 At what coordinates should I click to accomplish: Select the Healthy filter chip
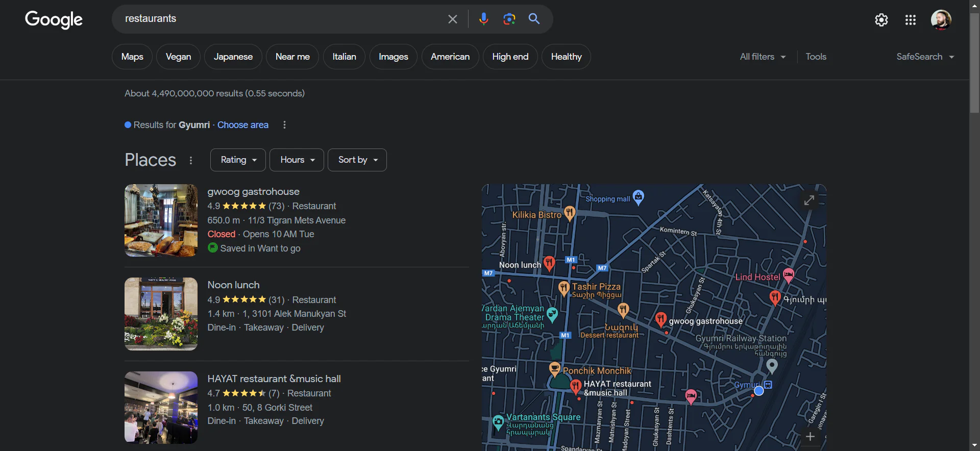tap(566, 57)
